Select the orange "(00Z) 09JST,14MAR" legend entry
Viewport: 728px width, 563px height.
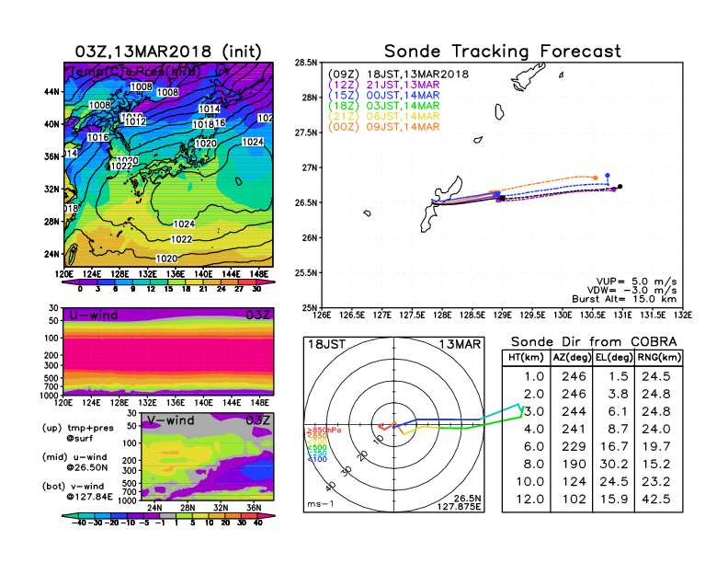[x=384, y=127]
